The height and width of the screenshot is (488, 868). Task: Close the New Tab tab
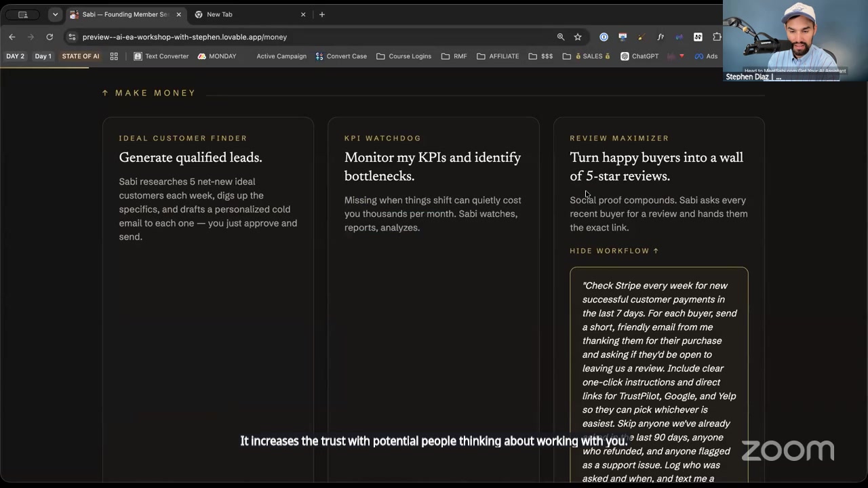pyautogui.click(x=303, y=14)
